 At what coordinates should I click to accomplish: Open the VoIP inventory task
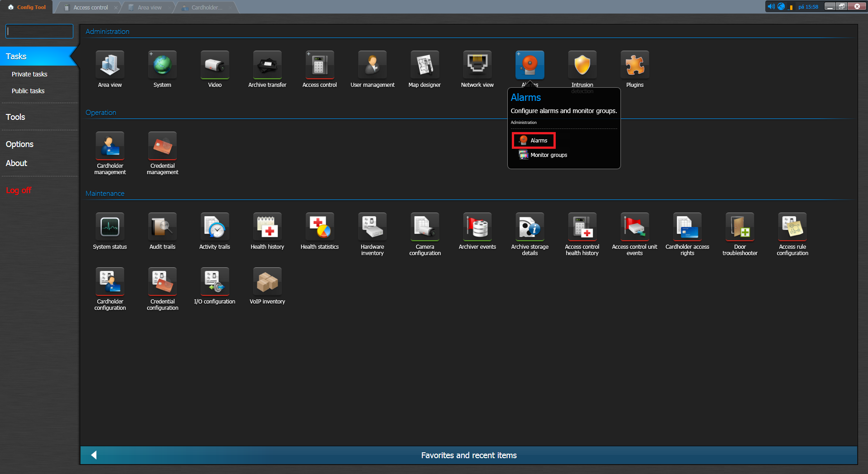point(267,282)
